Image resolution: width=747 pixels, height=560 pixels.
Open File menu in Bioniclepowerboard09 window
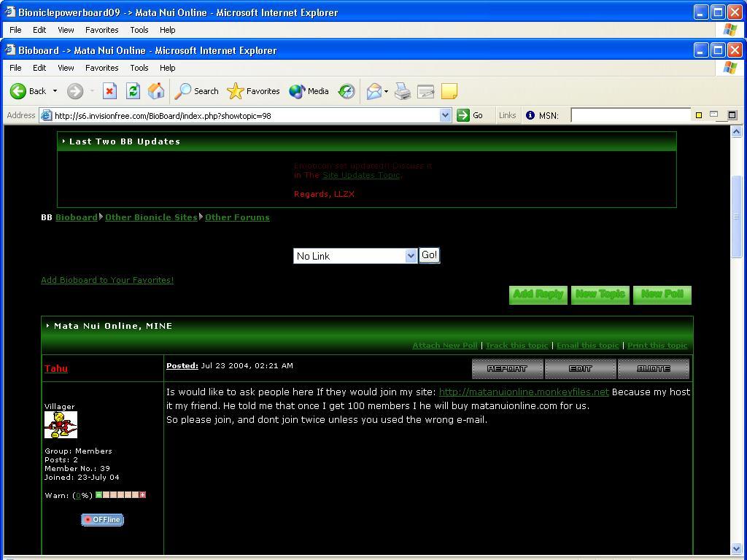tap(15, 29)
